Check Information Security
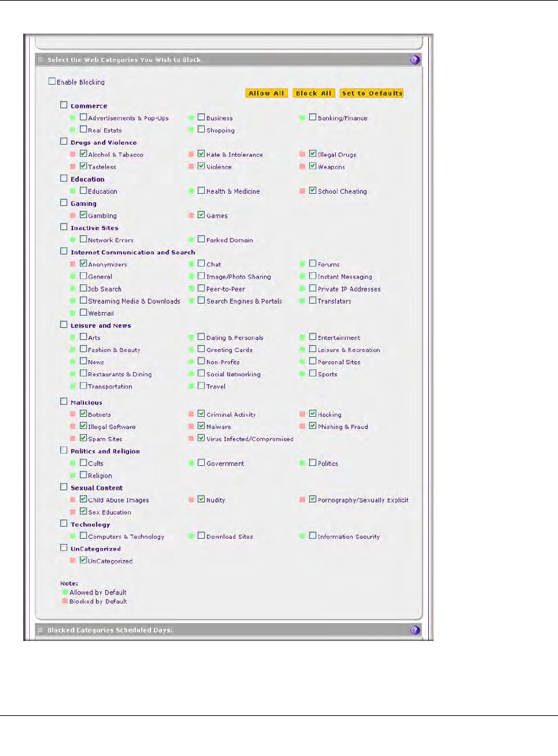 313,536
